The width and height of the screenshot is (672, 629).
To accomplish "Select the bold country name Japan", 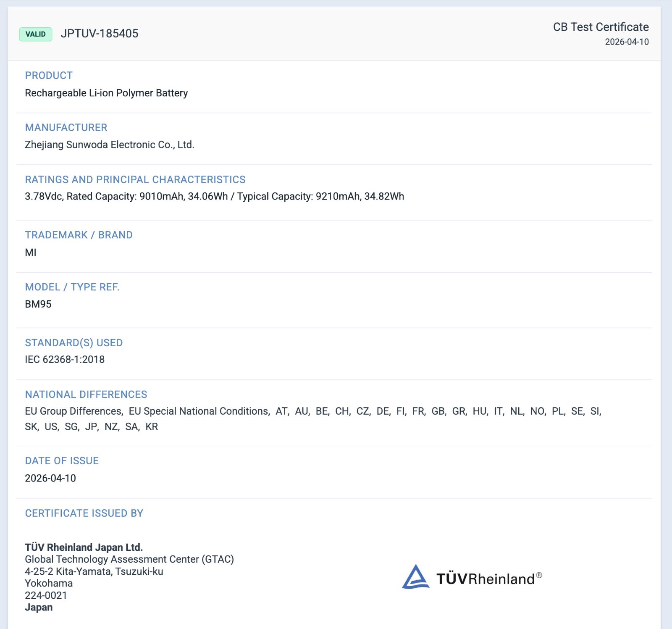I will coord(39,608).
